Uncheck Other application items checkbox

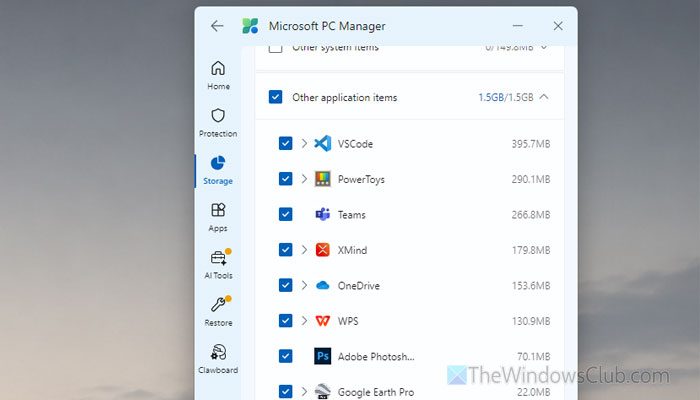pyautogui.click(x=275, y=97)
